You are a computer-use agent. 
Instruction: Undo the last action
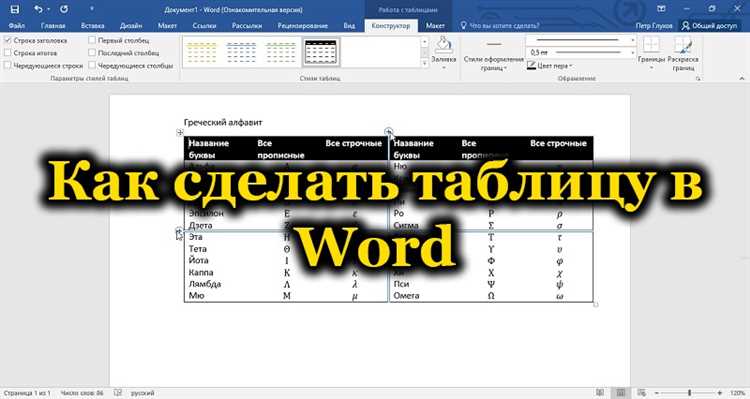(x=38, y=9)
